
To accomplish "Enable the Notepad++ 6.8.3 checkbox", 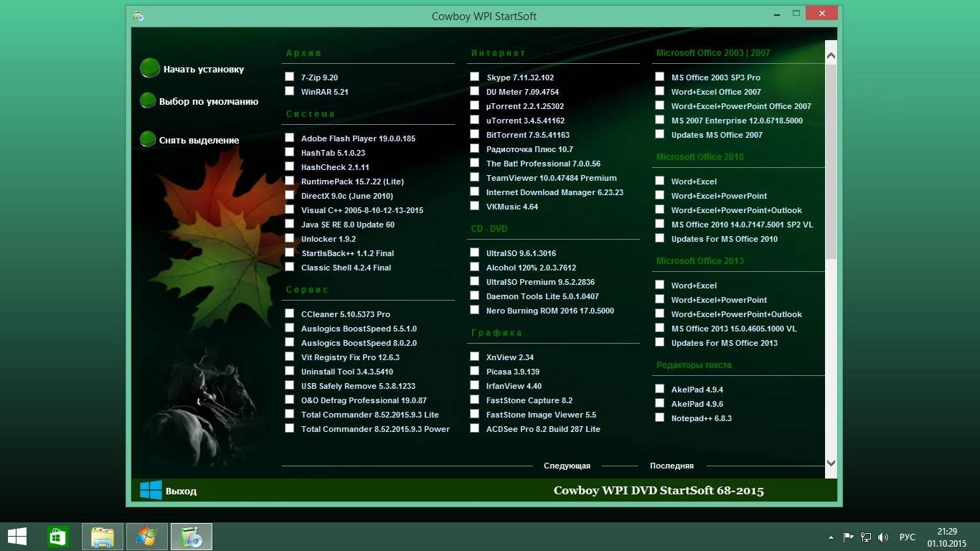I will [659, 418].
